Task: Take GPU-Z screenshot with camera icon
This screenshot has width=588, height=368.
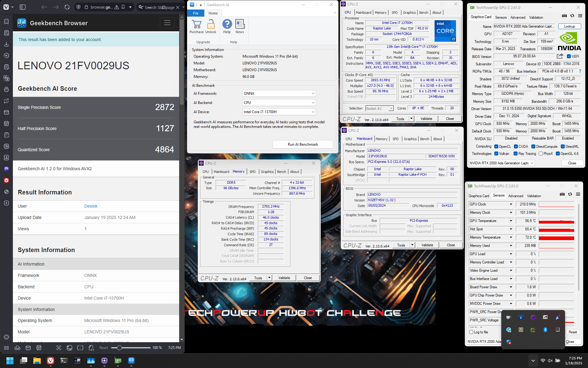Action: click(564, 16)
